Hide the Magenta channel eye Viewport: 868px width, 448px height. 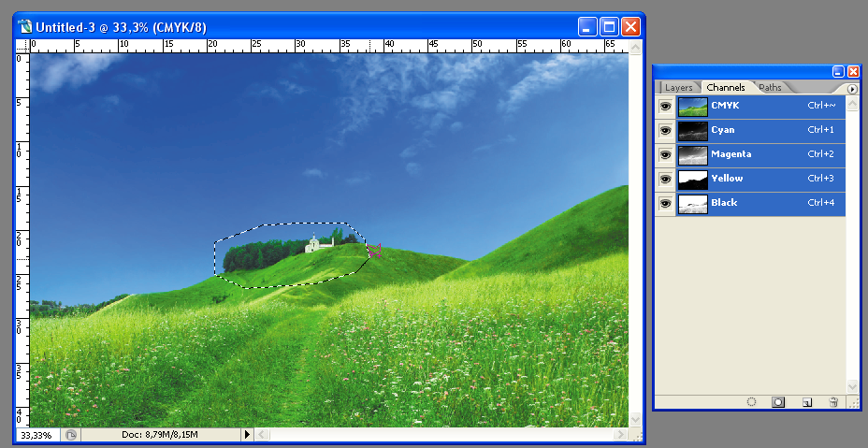click(x=665, y=154)
